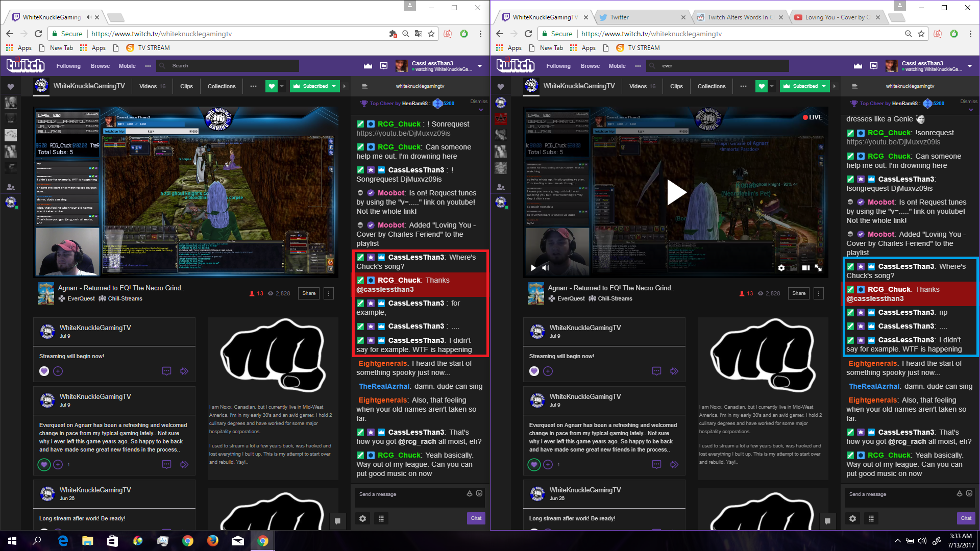Open the more dots menu in the right Twitch navbar
This screenshot has width=980, height=551.
point(638,66)
